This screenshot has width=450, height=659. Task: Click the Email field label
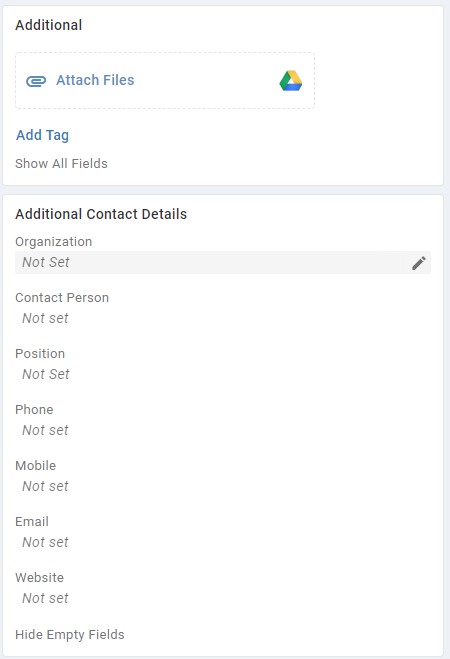click(x=32, y=522)
